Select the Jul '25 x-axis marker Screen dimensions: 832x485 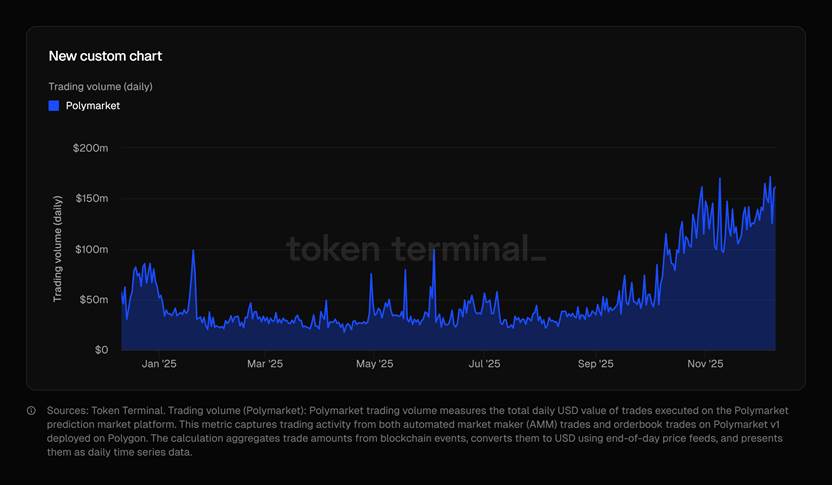click(484, 364)
